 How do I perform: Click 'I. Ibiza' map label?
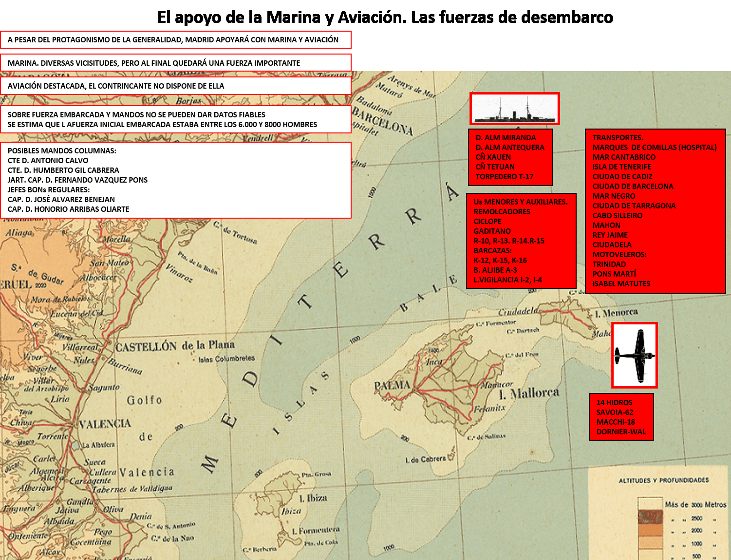pos(313,498)
